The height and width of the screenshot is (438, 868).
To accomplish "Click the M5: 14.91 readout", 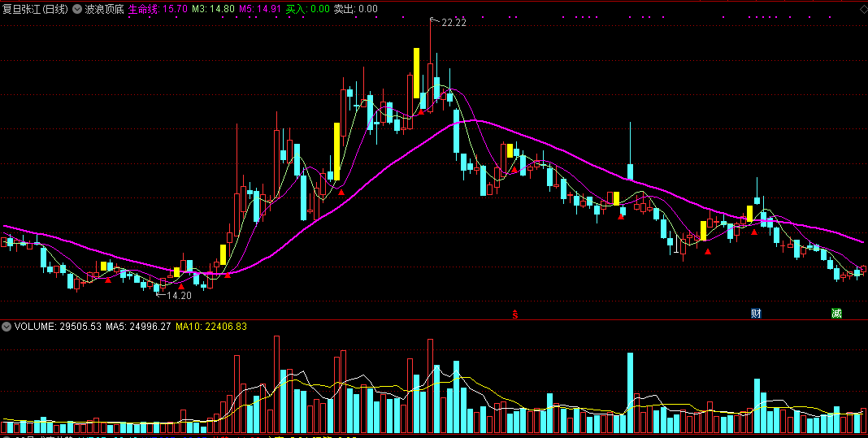I will 261,9.
